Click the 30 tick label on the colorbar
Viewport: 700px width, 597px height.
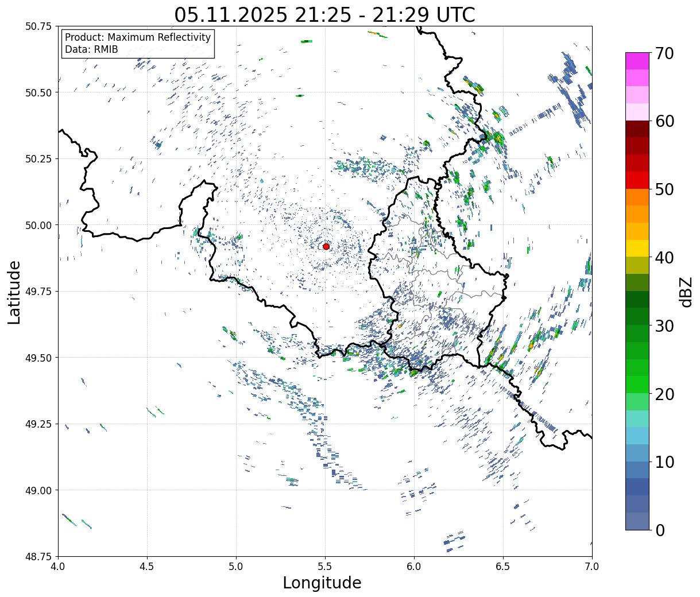(664, 325)
